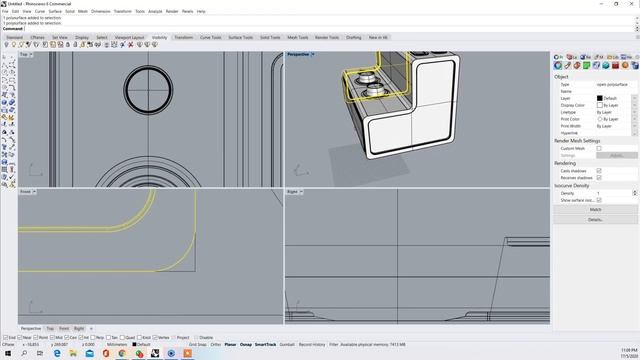
Task: Toggle Grid Snap in the status bar
Action: click(x=198, y=345)
